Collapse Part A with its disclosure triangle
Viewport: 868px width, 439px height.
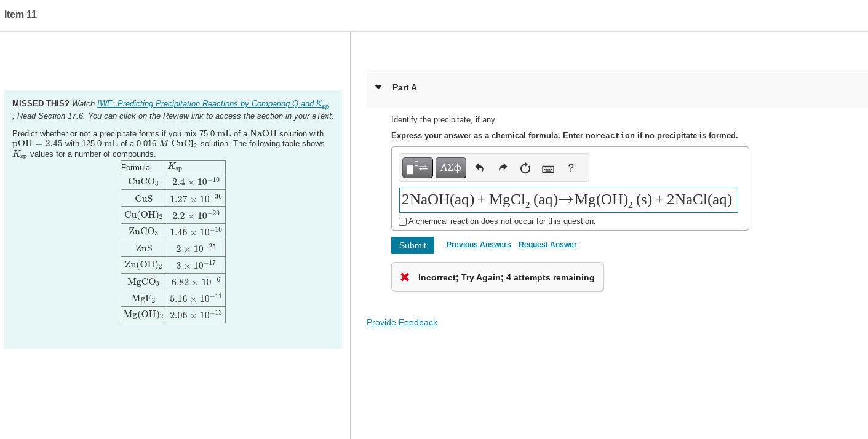tap(378, 88)
